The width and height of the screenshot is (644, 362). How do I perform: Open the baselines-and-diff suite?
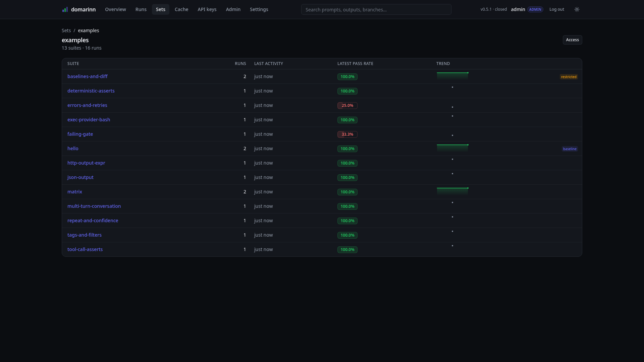tap(87, 76)
